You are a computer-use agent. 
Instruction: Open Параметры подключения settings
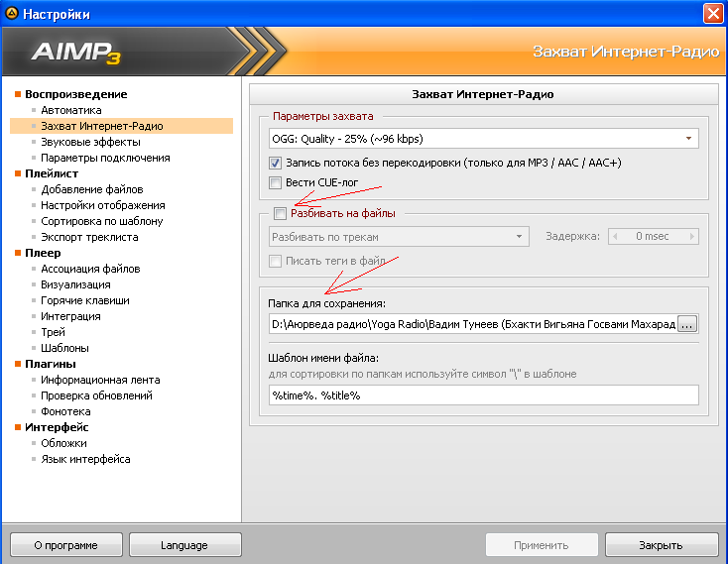pyautogui.click(x=105, y=158)
